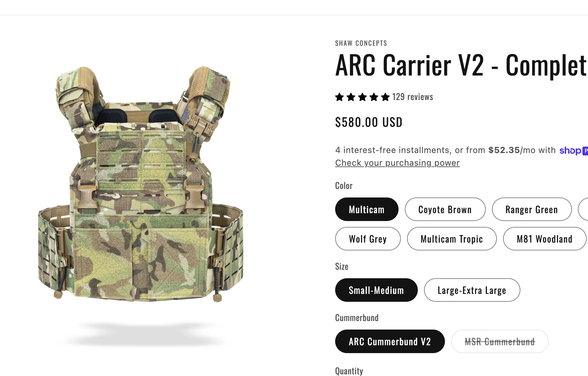The height and width of the screenshot is (376, 588).
Task: Select the Multicam color option
Action: 367,209
